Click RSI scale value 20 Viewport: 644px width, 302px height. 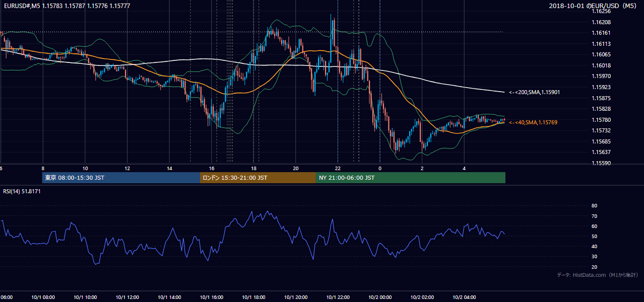595,267
